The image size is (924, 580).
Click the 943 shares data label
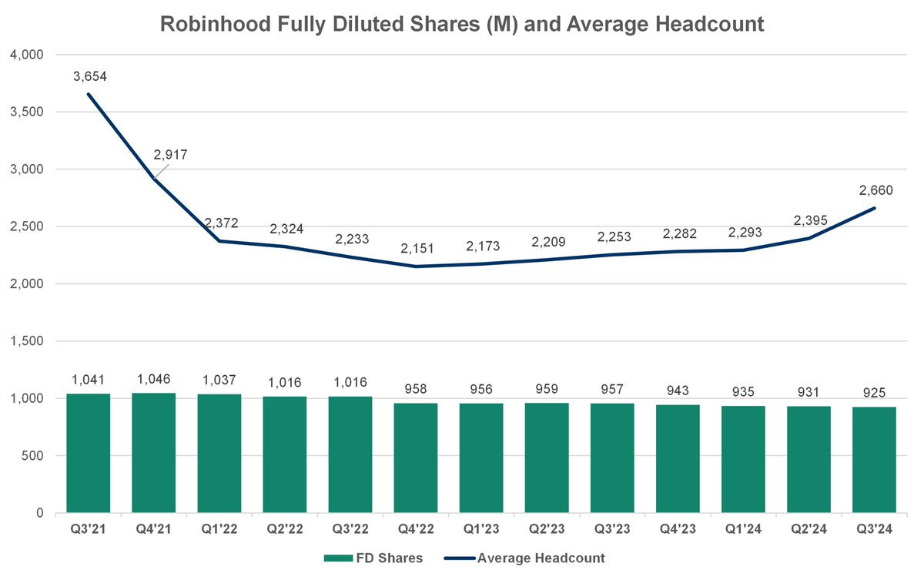(x=678, y=390)
